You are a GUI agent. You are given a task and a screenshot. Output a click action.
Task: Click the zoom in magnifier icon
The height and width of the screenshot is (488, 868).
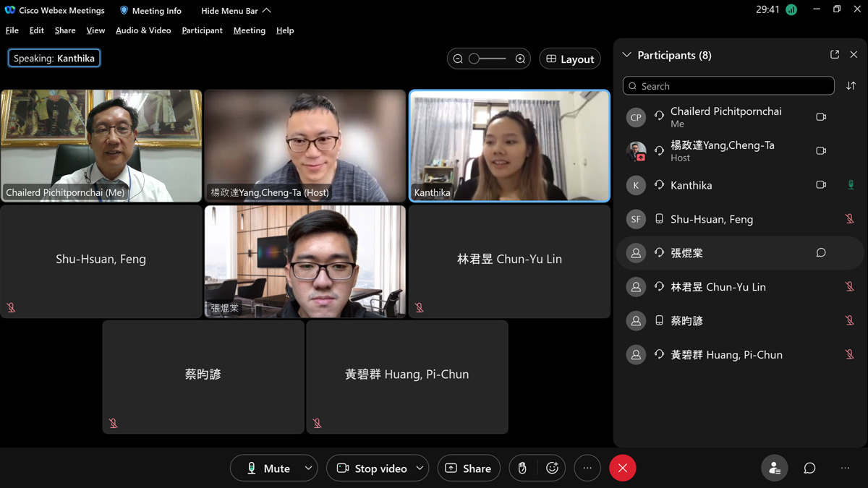[520, 59]
